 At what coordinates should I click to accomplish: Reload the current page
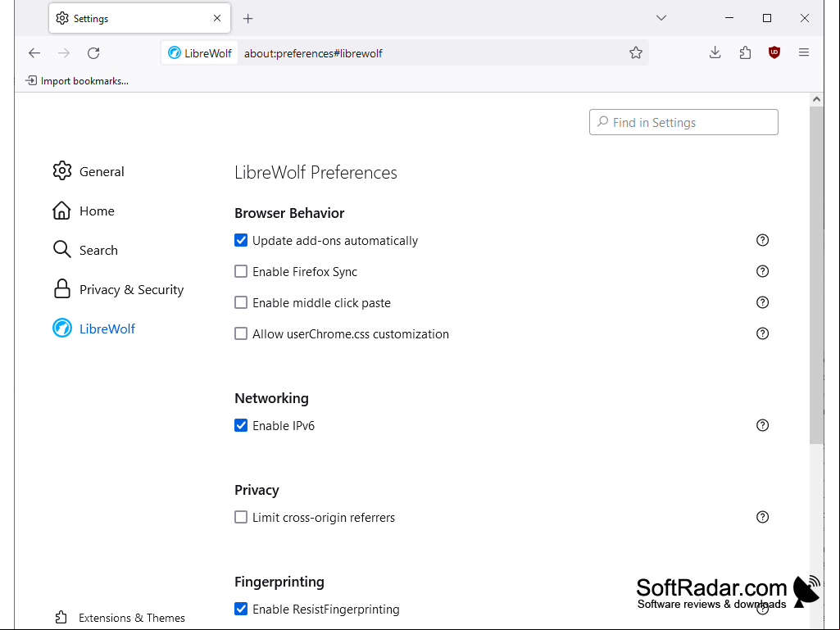pyautogui.click(x=93, y=53)
